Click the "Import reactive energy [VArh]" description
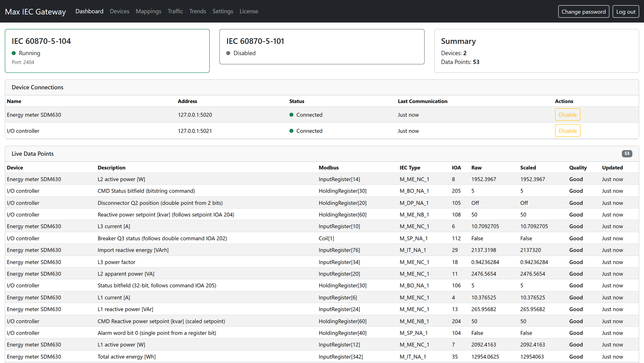The height and width of the screenshot is (363, 644). tap(133, 250)
